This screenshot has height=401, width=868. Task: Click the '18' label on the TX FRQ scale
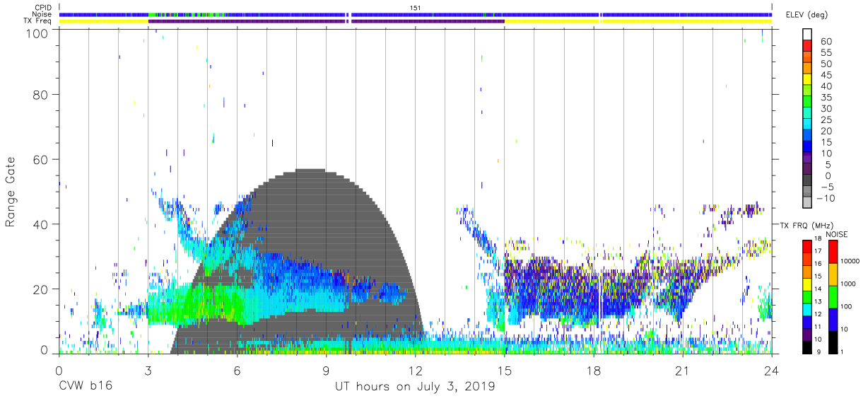[x=818, y=238]
